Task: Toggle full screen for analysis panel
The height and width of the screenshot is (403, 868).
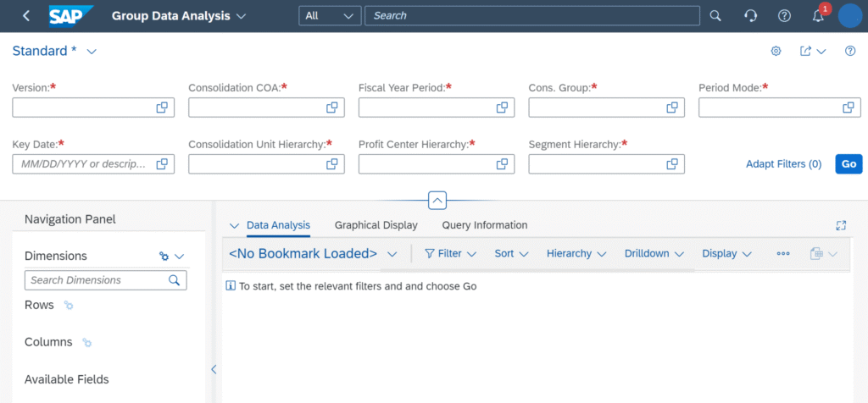Action: (x=842, y=225)
